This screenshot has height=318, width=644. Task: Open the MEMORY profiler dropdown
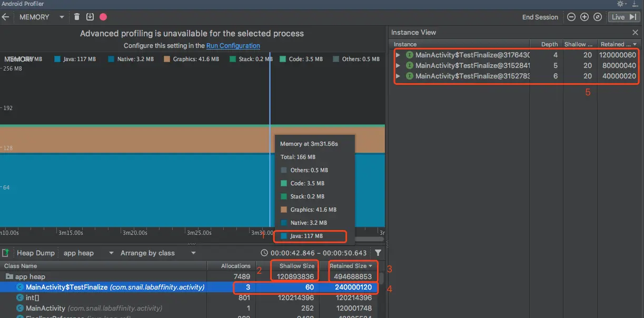(x=42, y=17)
